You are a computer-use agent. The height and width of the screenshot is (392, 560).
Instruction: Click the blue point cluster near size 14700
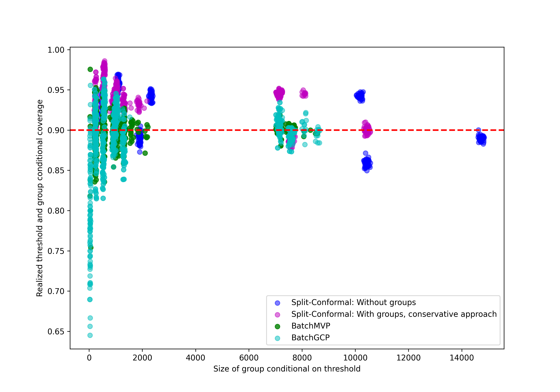coord(481,139)
